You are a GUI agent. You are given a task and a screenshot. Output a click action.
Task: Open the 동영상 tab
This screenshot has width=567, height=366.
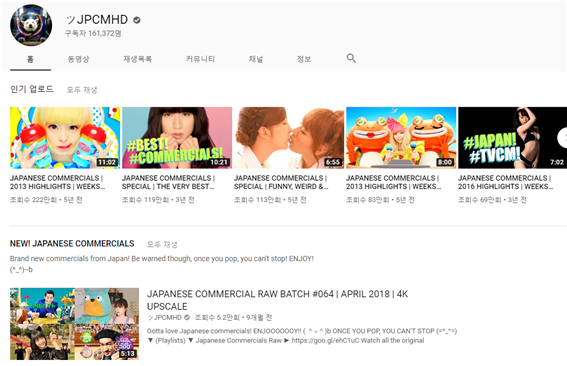[x=78, y=59]
